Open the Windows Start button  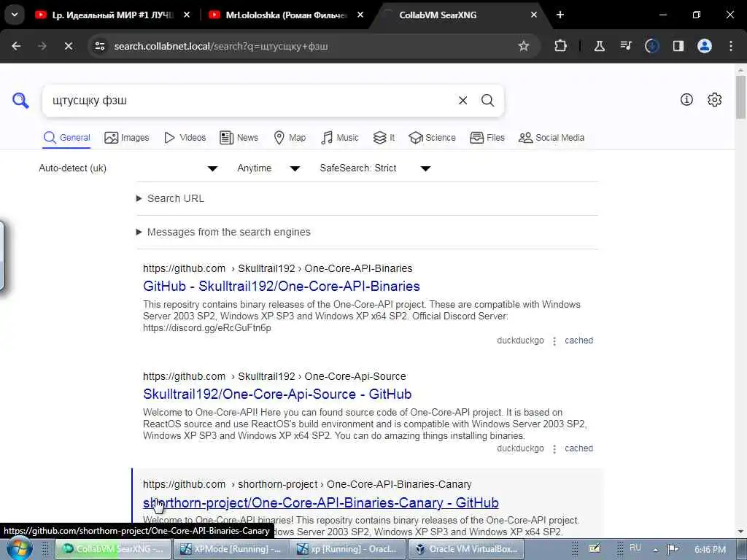(19, 549)
